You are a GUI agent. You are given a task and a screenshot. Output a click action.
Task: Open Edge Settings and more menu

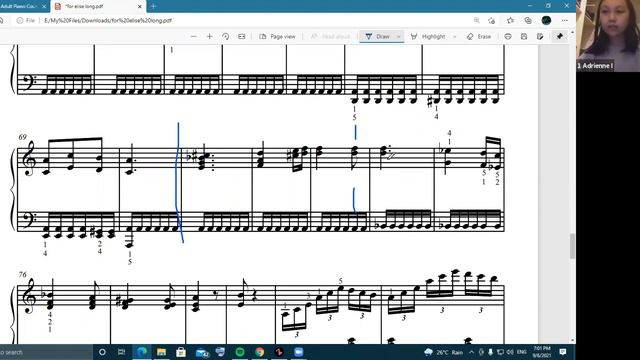[x=564, y=20]
